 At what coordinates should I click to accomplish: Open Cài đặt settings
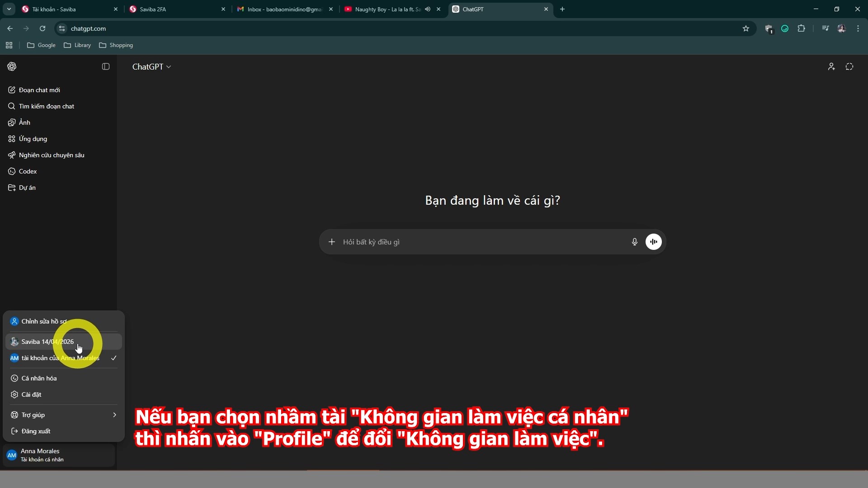pos(64,394)
